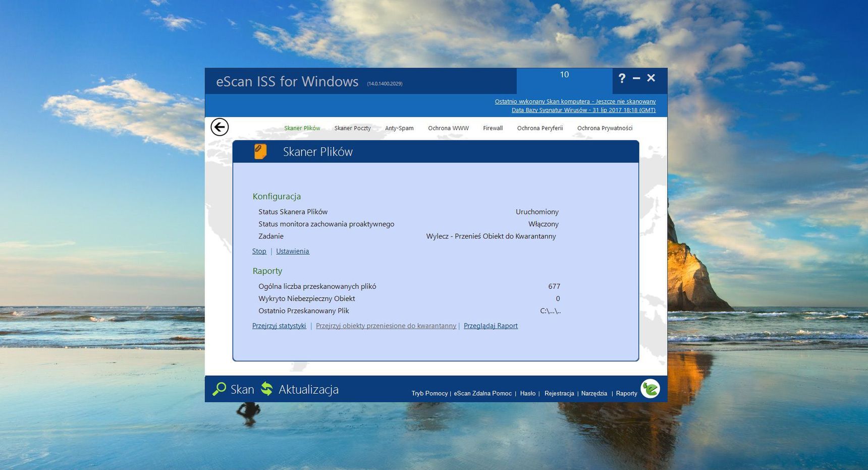Click the Skaner Plików panel heading

[x=317, y=152]
